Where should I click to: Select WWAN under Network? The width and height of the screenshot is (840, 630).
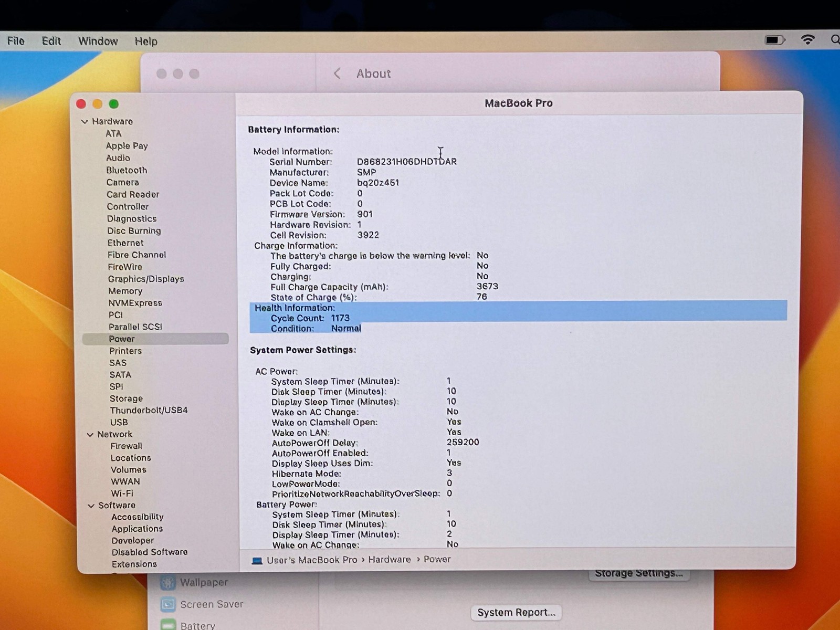coord(125,481)
